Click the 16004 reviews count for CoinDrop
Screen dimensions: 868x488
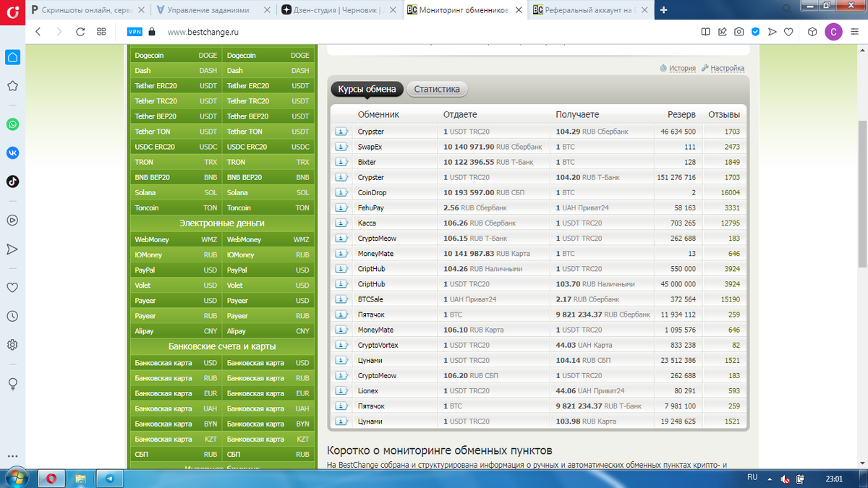click(x=731, y=193)
